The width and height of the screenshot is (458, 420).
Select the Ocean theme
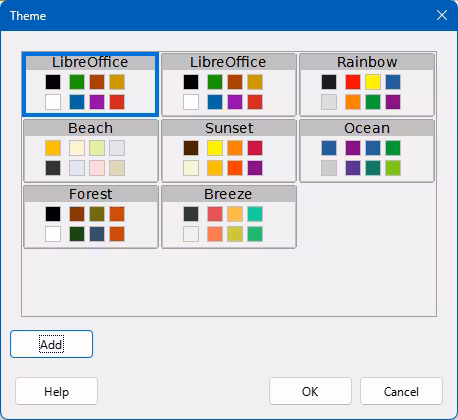point(367,150)
